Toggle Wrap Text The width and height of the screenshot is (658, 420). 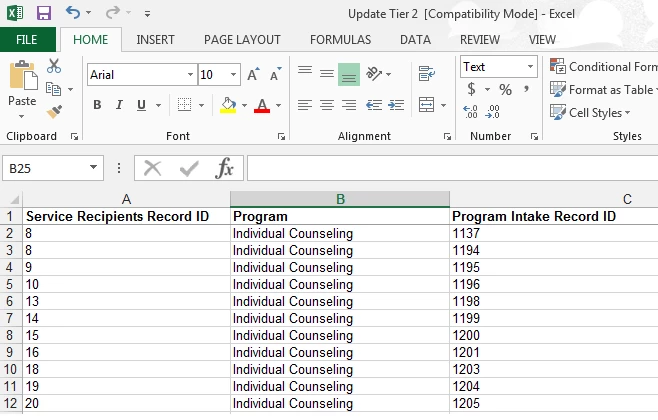[x=427, y=74]
